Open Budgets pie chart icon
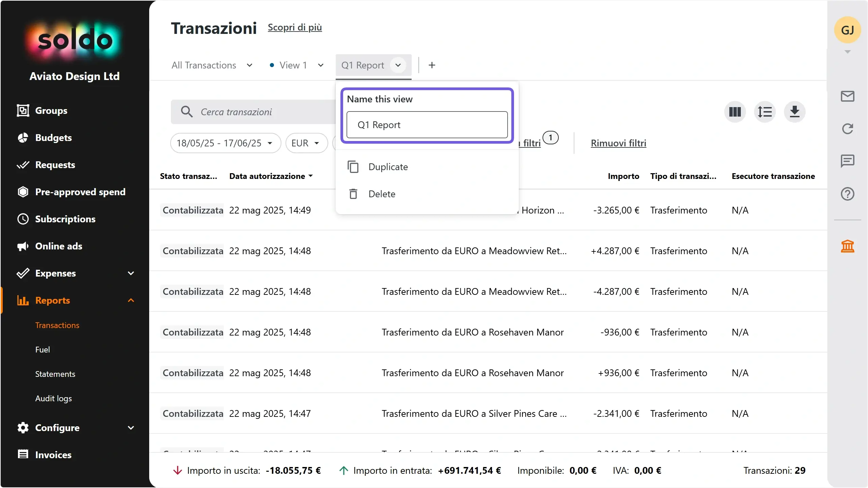 [23, 138]
